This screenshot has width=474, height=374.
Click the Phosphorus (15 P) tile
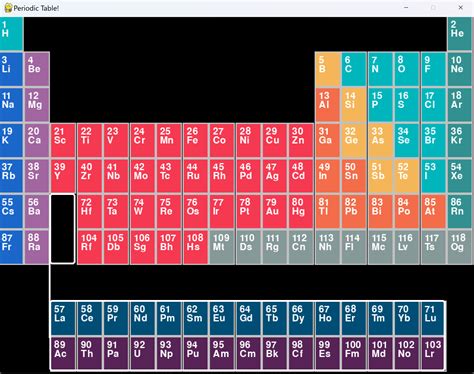click(380, 104)
